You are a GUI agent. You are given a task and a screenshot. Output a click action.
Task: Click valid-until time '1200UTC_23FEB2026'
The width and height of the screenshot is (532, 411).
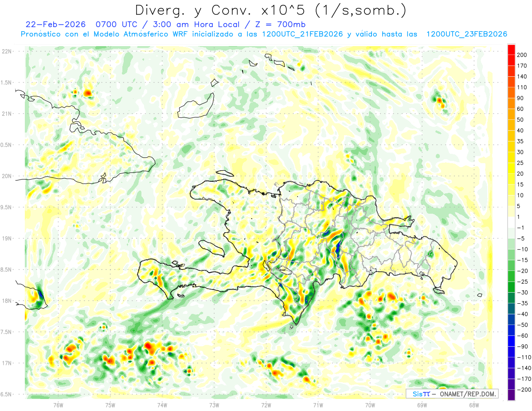466,34
